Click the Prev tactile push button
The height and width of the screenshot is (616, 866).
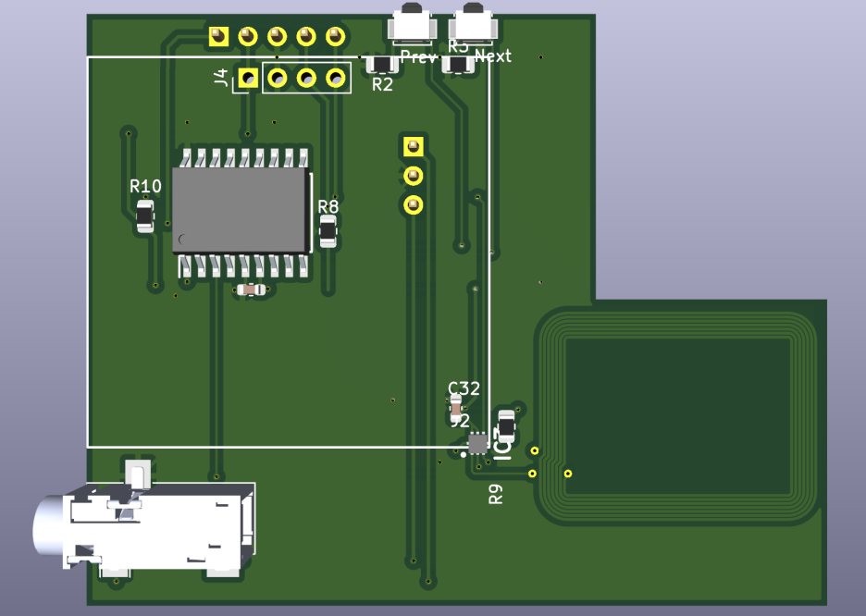tap(413, 26)
